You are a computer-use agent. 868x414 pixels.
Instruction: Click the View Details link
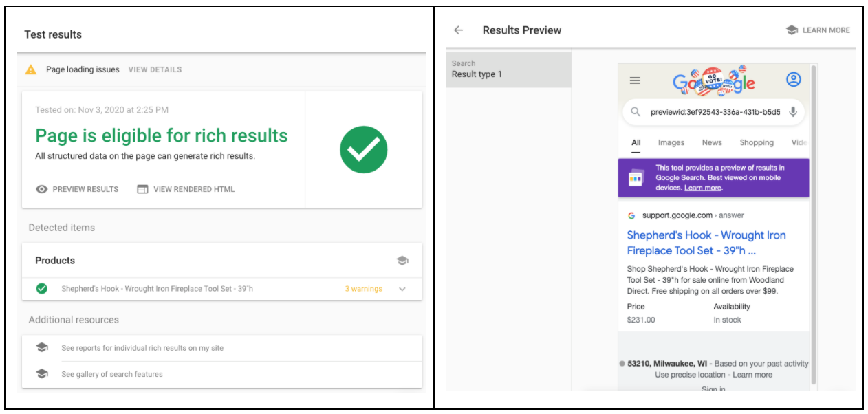click(x=155, y=69)
